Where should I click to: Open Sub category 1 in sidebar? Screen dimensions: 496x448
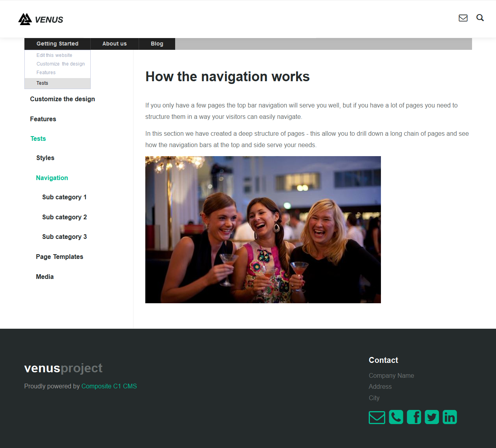[64, 197]
